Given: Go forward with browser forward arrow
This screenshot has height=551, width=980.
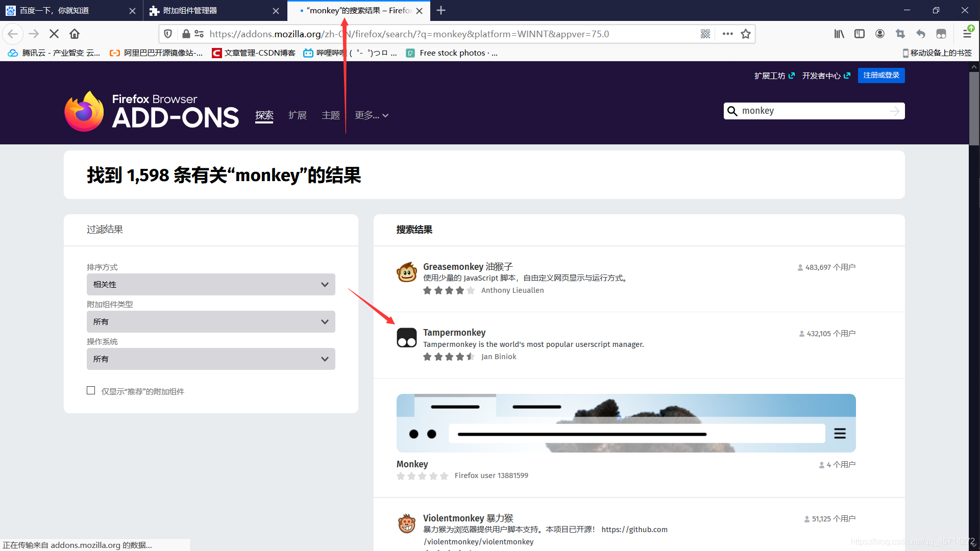Looking at the screenshot, I should pos(34,34).
